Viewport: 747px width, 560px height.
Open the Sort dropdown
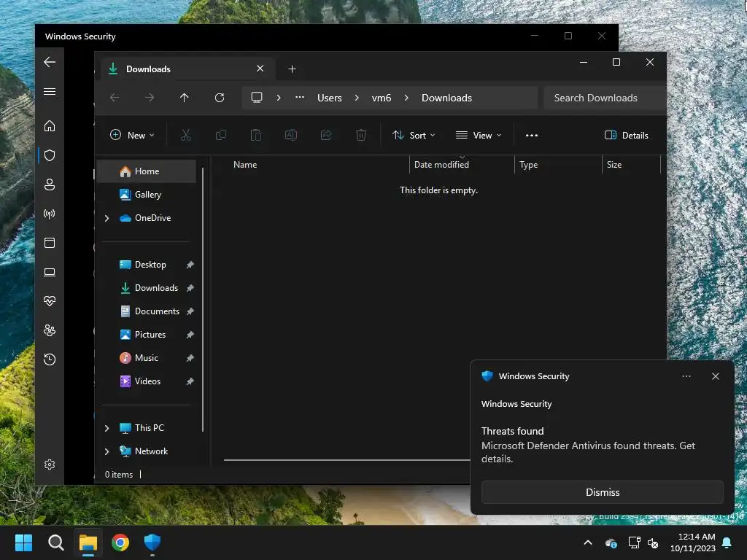click(x=414, y=135)
